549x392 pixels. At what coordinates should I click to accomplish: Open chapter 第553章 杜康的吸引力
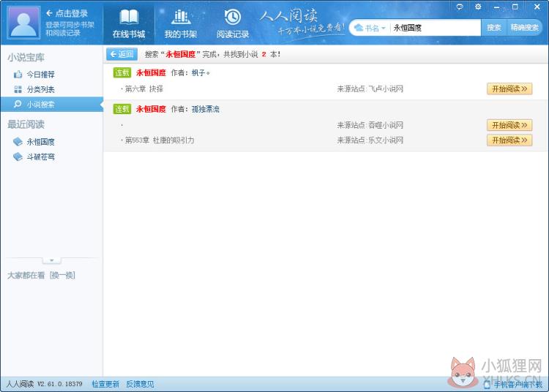point(160,140)
